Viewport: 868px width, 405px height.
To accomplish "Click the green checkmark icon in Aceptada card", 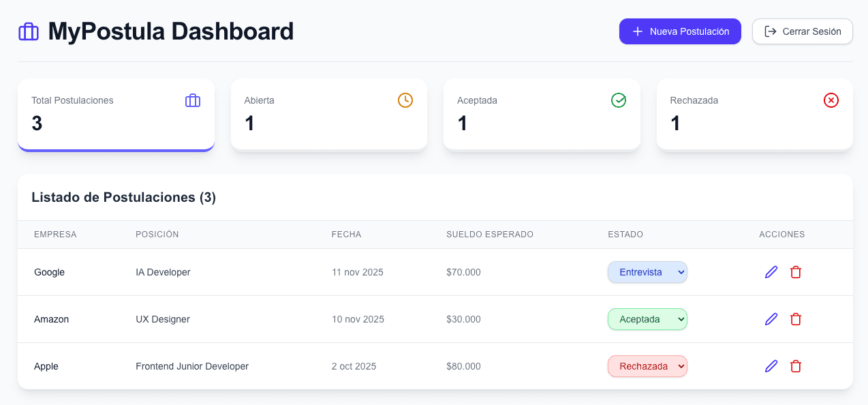I will coord(619,100).
